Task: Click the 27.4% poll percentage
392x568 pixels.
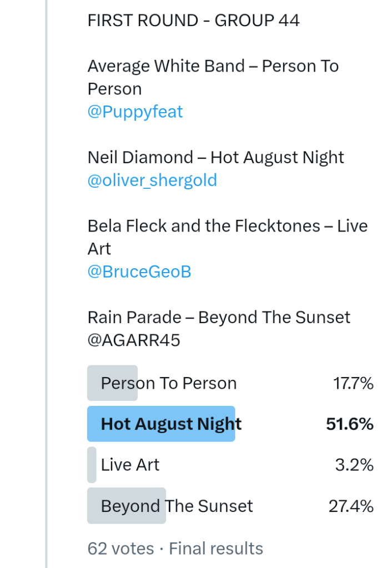Action: (351, 506)
